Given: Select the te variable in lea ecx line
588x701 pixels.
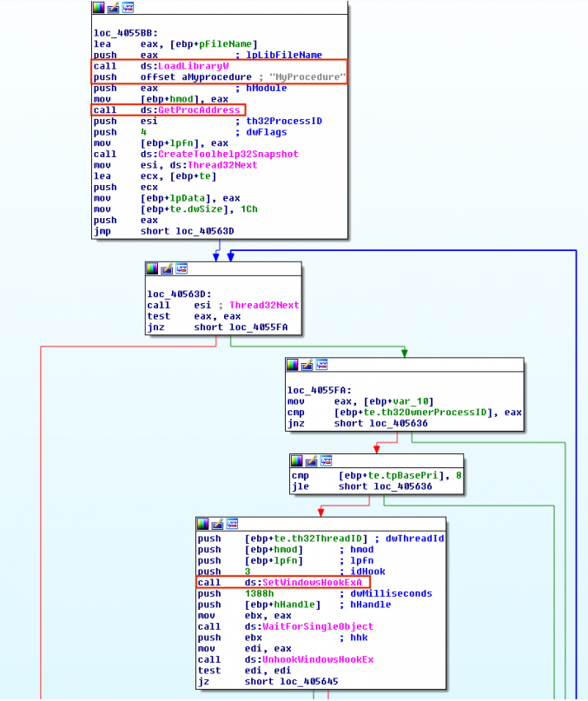Looking at the screenshot, I should point(205,176).
